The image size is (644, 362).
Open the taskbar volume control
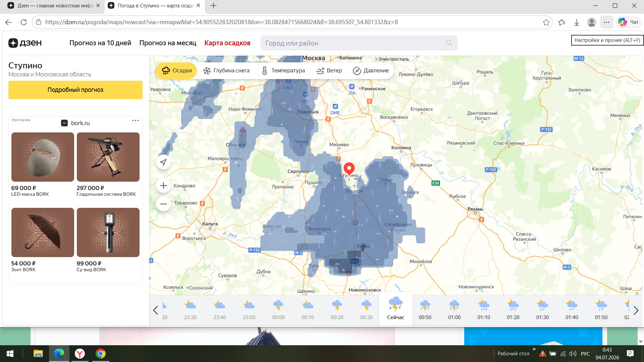click(x=573, y=354)
